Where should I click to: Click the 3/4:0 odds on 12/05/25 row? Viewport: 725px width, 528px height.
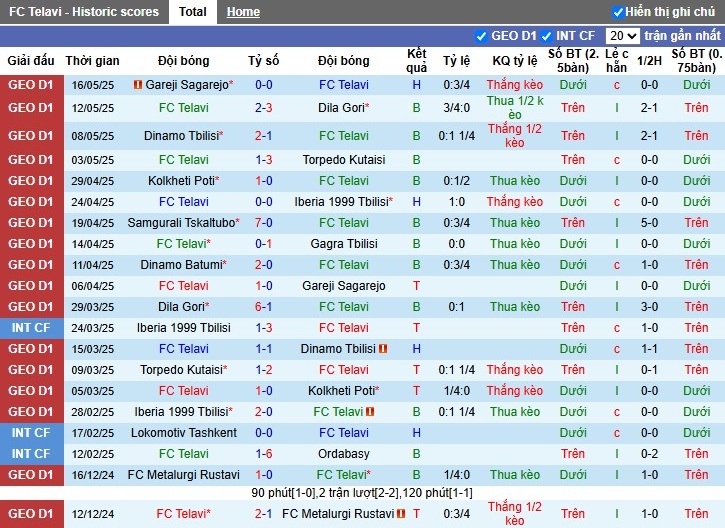click(457, 108)
